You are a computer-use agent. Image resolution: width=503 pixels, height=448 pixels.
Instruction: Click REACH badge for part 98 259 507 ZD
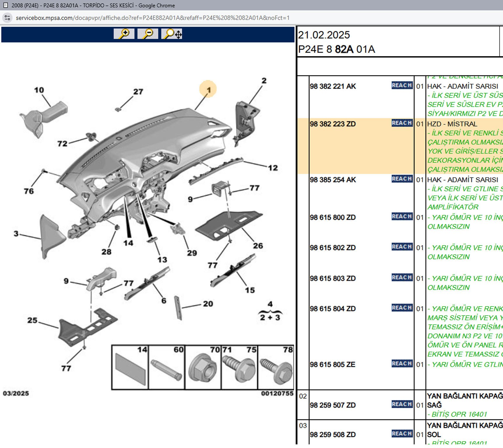402,404
